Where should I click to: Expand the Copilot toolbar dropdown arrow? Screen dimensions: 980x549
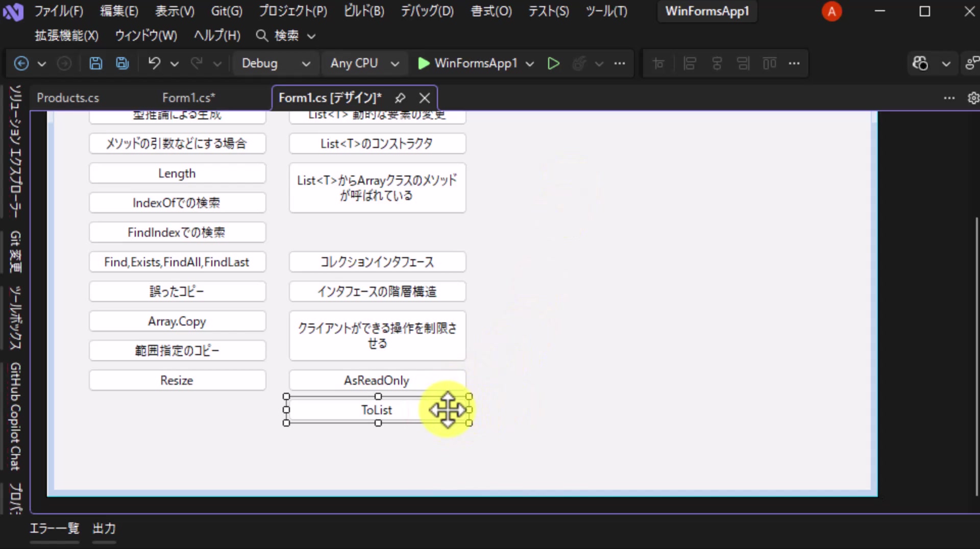click(946, 64)
